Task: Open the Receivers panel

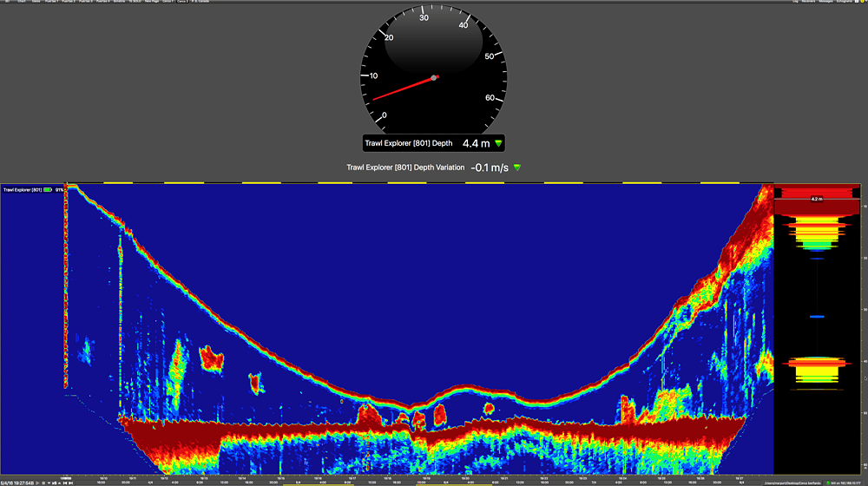Action: pyautogui.click(x=808, y=2)
